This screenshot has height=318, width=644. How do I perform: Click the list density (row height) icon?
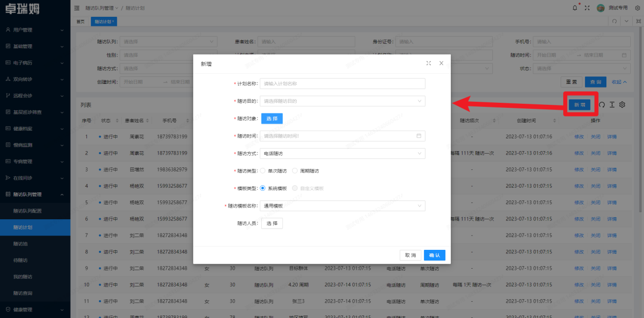(612, 104)
